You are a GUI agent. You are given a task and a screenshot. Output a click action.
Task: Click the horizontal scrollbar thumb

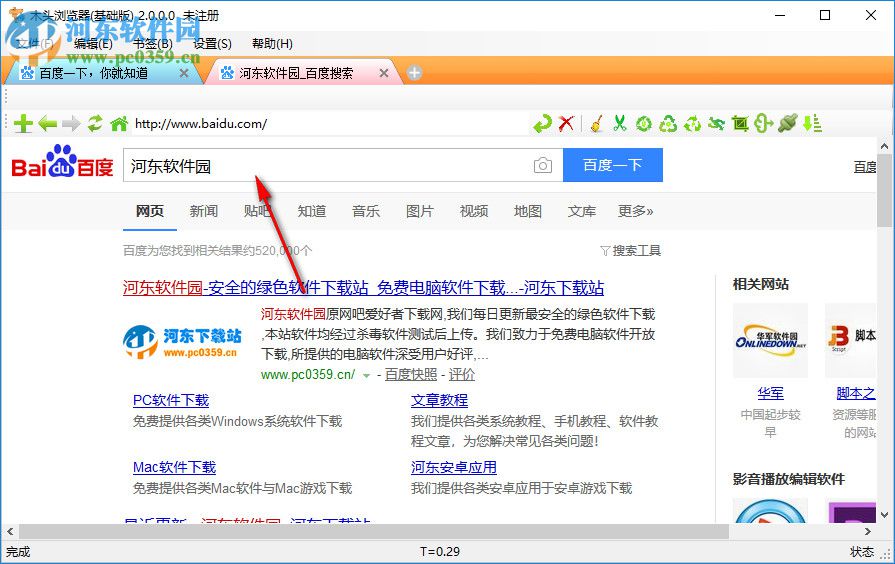click(x=374, y=531)
